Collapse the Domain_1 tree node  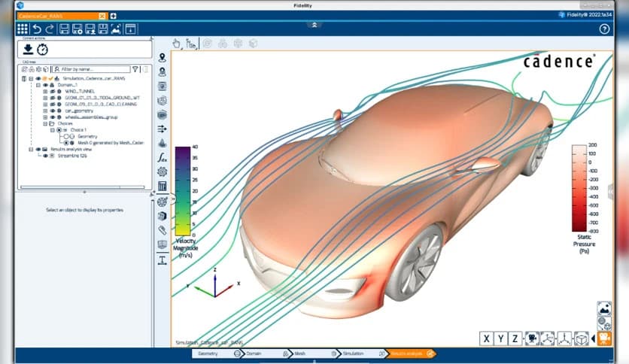click(x=38, y=85)
